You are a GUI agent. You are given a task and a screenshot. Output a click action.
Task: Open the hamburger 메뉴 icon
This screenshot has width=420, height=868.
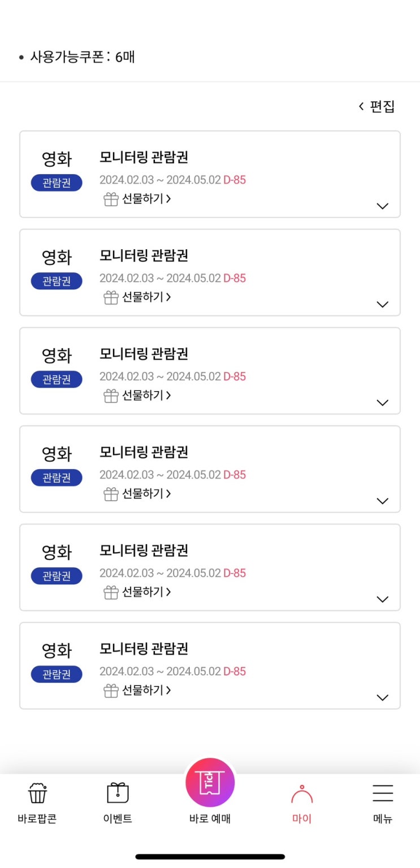[383, 793]
